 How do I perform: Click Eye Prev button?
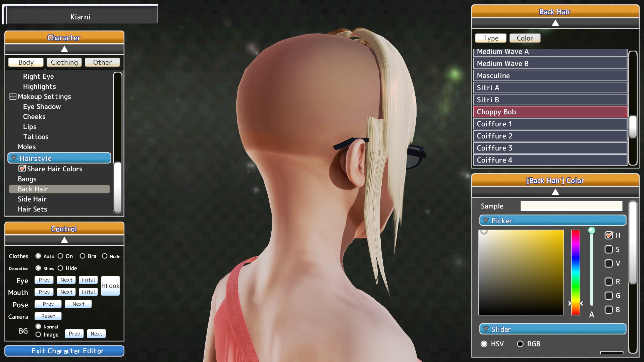tap(44, 280)
